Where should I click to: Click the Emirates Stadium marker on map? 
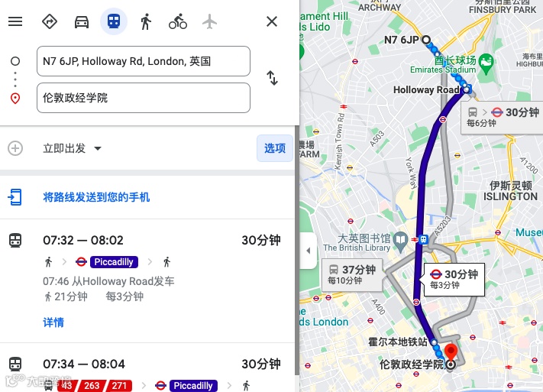pos(486,63)
